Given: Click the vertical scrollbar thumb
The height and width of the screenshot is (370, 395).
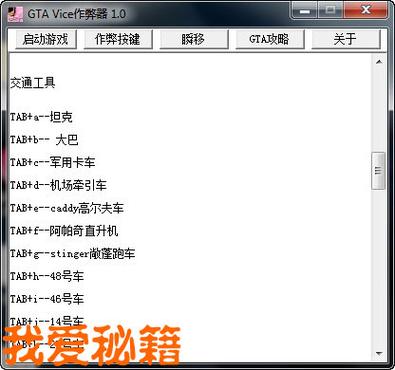Looking at the screenshot, I should click(378, 171).
